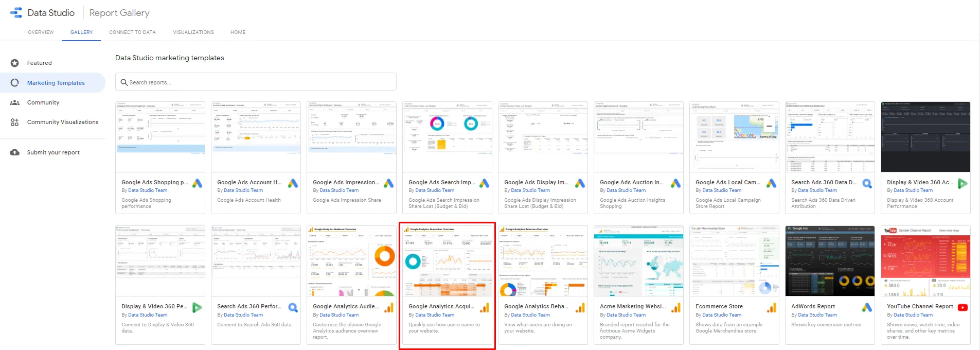Open Google Ads Local Campaign thumbnail
The image size is (980, 350).
pos(735,137)
